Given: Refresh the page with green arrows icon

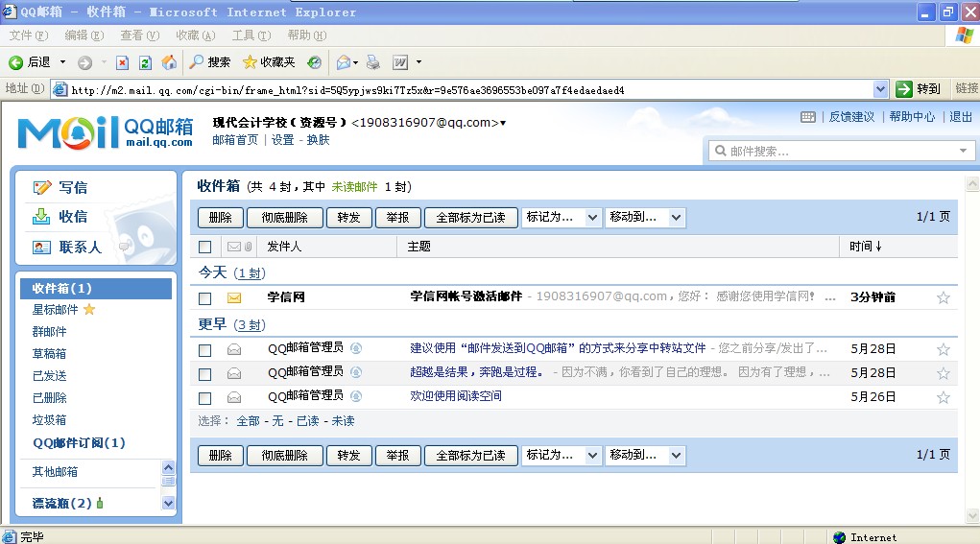Looking at the screenshot, I should (145, 62).
